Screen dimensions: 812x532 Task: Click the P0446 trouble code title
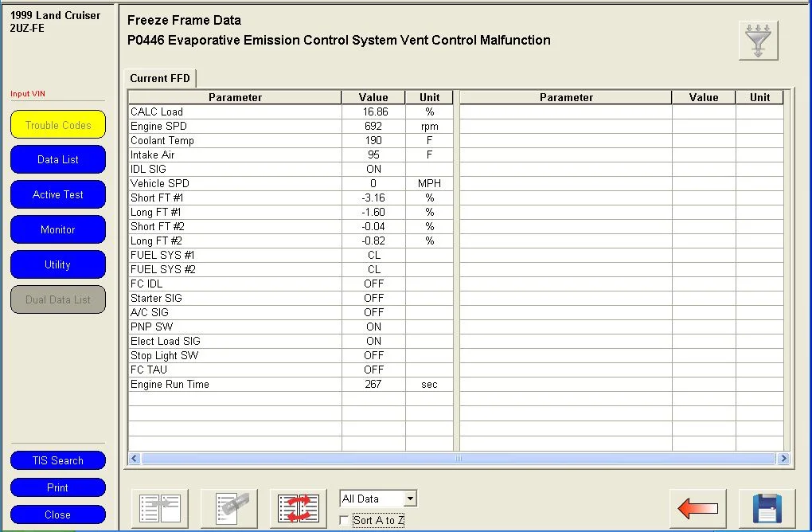[x=338, y=41]
